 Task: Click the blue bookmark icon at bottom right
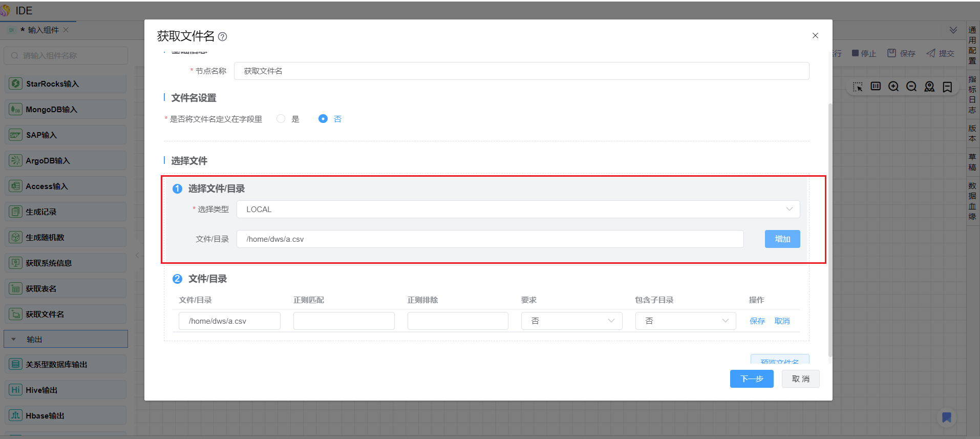(946, 417)
